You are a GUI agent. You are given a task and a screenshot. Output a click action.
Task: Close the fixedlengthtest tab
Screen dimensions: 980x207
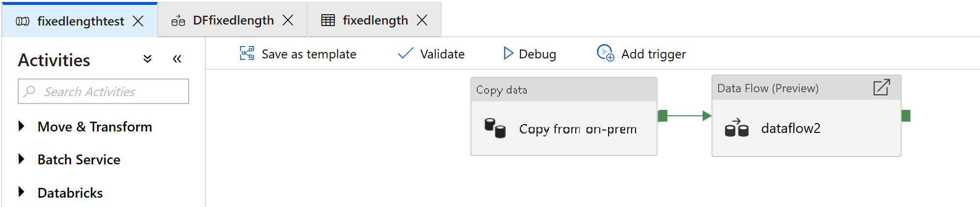(x=138, y=21)
